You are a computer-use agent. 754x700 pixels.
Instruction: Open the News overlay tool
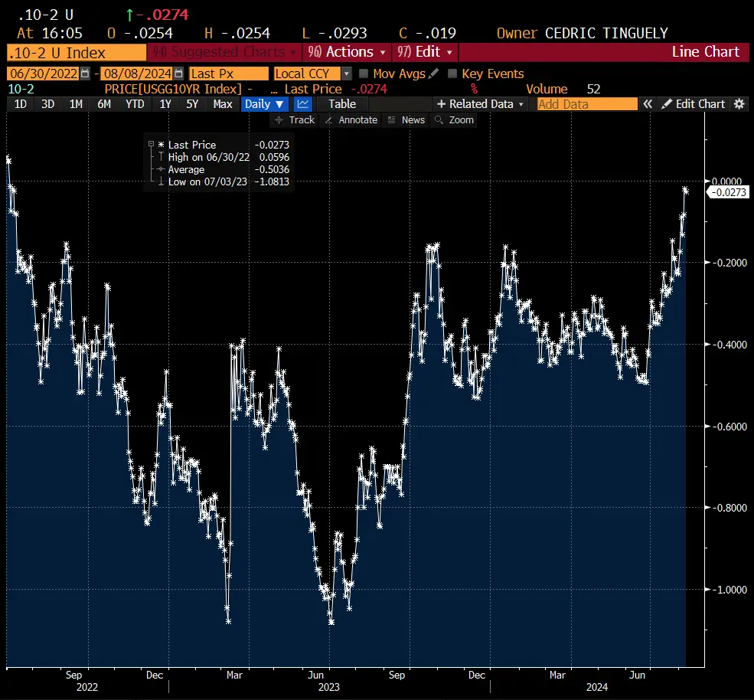click(x=406, y=120)
